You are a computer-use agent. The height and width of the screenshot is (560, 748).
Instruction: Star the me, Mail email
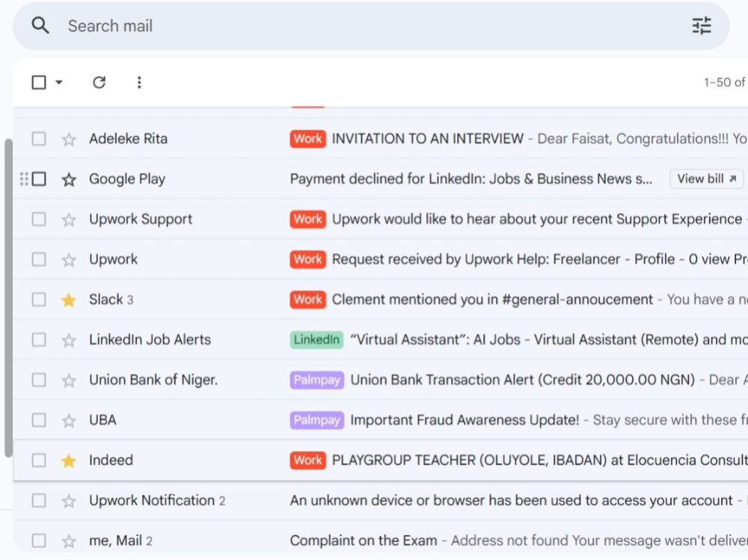pos(69,541)
